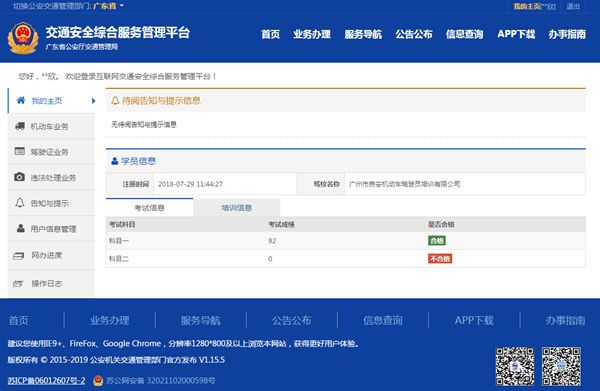The height and width of the screenshot is (391, 600).
Task: Click the driving school name value
Action: click(x=404, y=184)
